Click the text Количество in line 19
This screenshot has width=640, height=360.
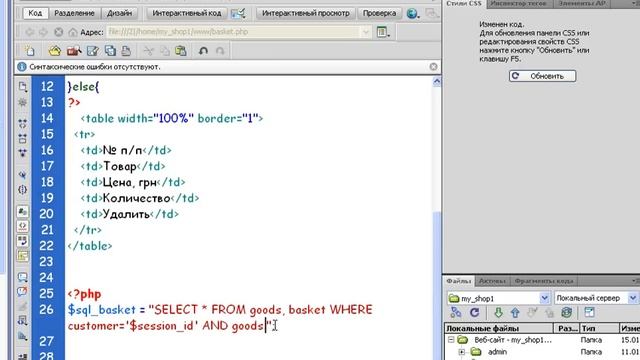[x=136, y=198]
